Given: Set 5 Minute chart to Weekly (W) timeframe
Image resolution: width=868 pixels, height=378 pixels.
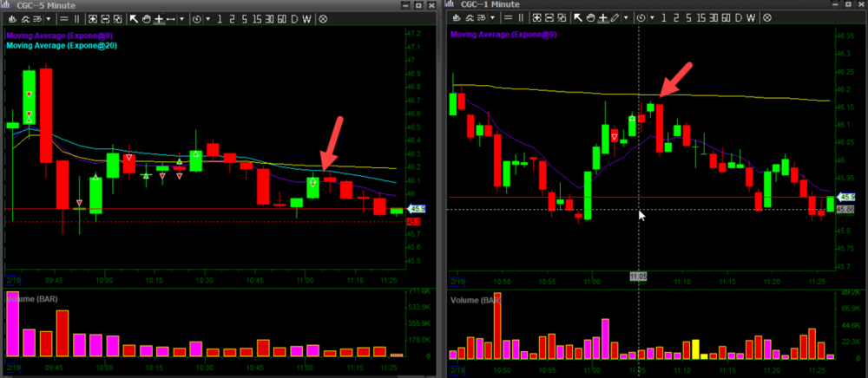Looking at the screenshot, I should 306,18.
